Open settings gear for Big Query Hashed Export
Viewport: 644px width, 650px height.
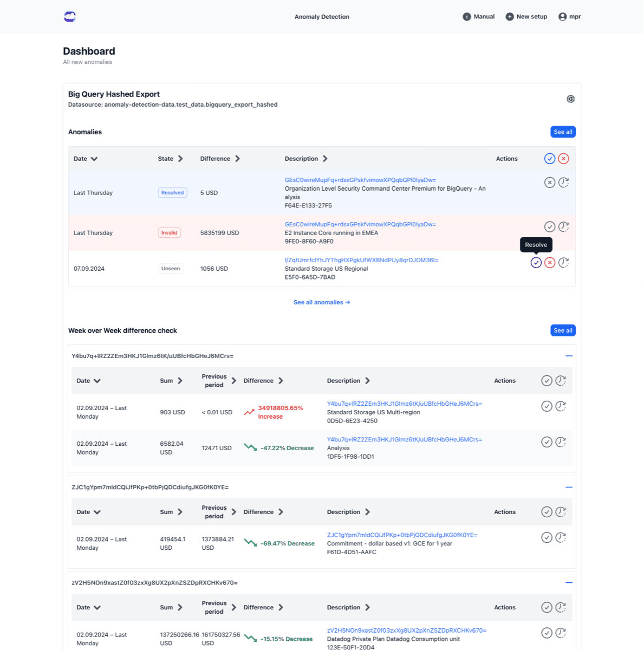[x=570, y=99]
